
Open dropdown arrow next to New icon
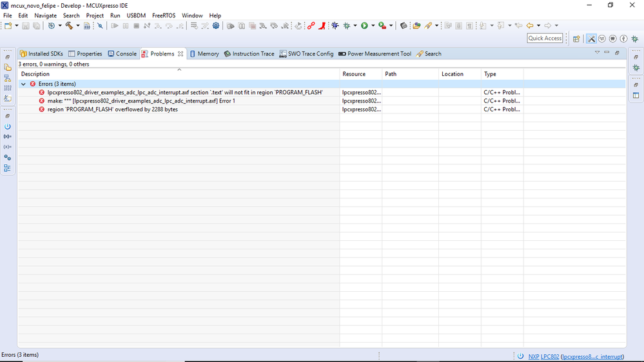click(x=16, y=26)
